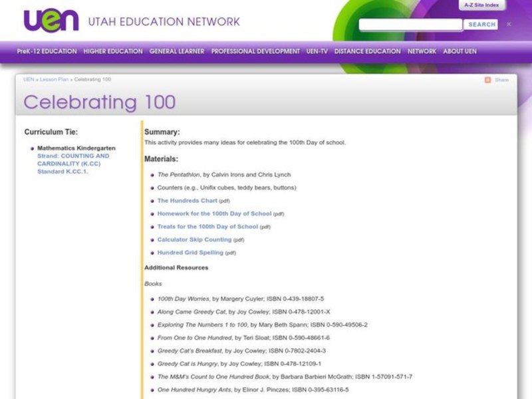Open the Standard K.CC.1 curriculum link
This screenshot has height=399, width=532.
click(61, 172)
